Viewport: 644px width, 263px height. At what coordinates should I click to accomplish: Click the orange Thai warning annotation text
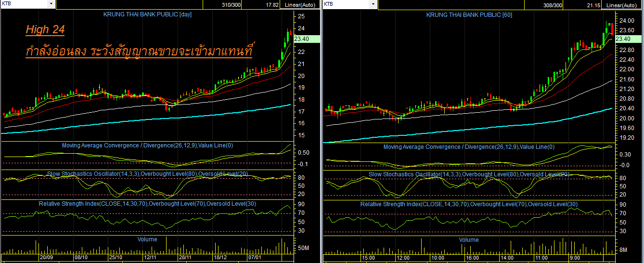[140, 50]
